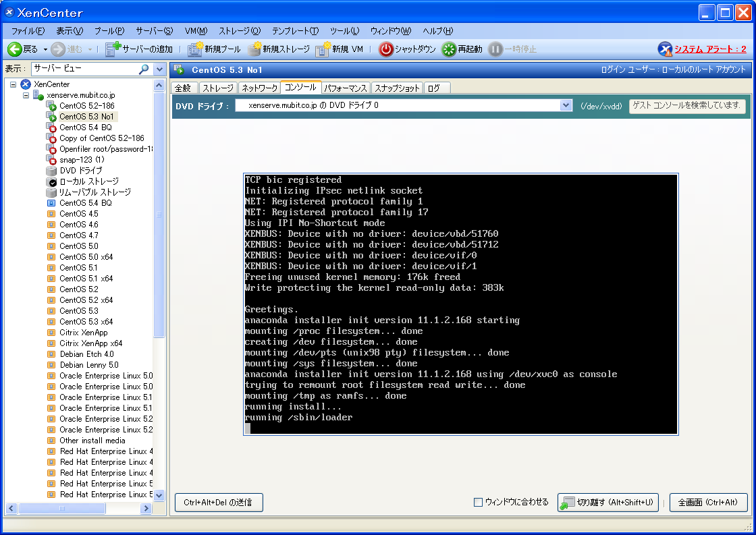
Task: Switch to the 全般 tab
Action: (x=183, y=88)
